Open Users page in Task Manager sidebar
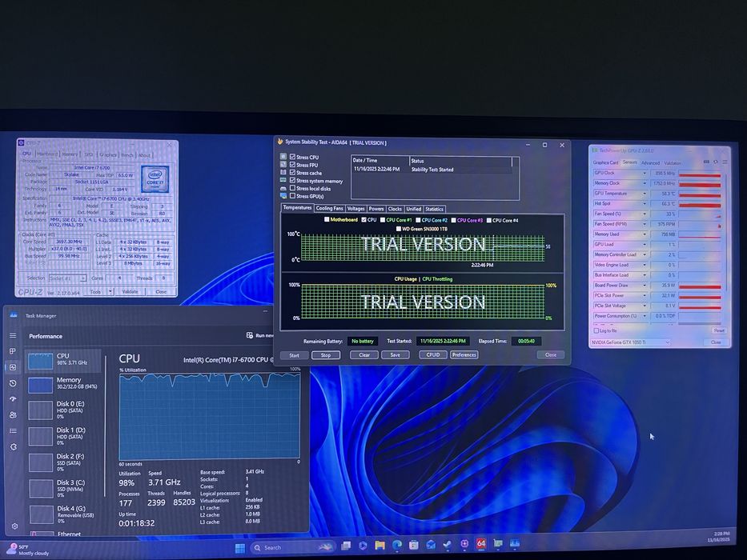Image resolution: width=747 pixels, height=560 pixels. click(x=13, y=414)
